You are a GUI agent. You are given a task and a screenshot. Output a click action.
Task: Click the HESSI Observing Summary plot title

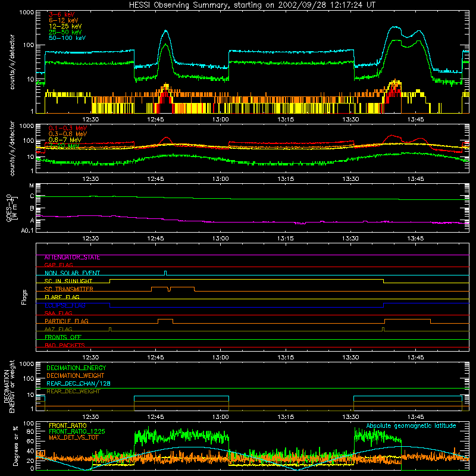252,5
